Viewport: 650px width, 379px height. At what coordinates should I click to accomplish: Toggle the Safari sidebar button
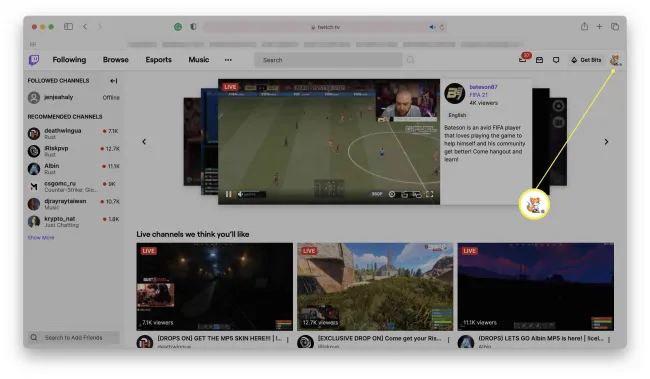point(68,27)
